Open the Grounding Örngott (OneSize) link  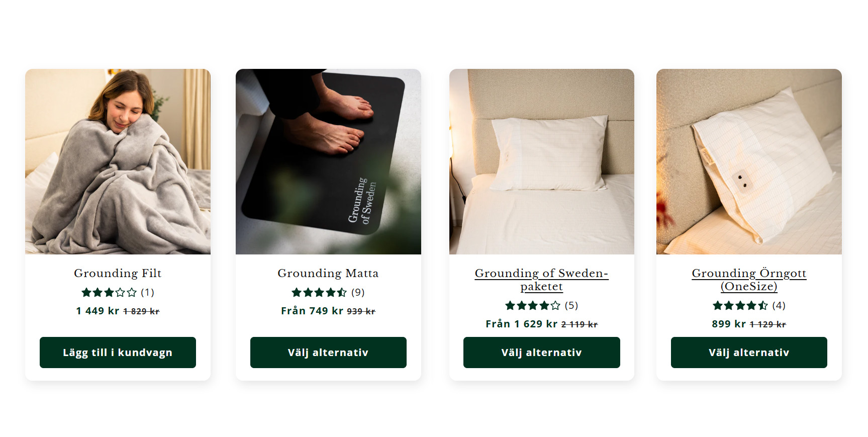point(749,280)
